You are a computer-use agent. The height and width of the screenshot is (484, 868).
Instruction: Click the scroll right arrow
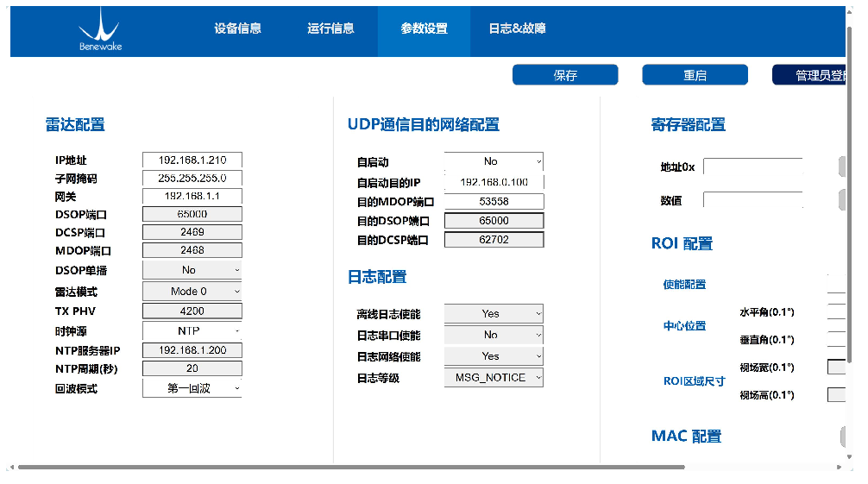tap(839, 468)
